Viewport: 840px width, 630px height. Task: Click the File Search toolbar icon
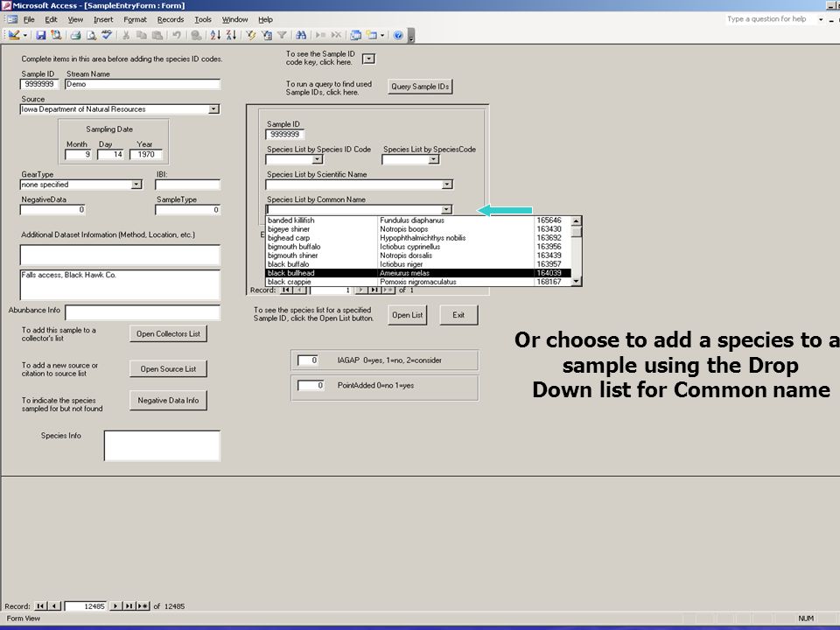point(56,35)
